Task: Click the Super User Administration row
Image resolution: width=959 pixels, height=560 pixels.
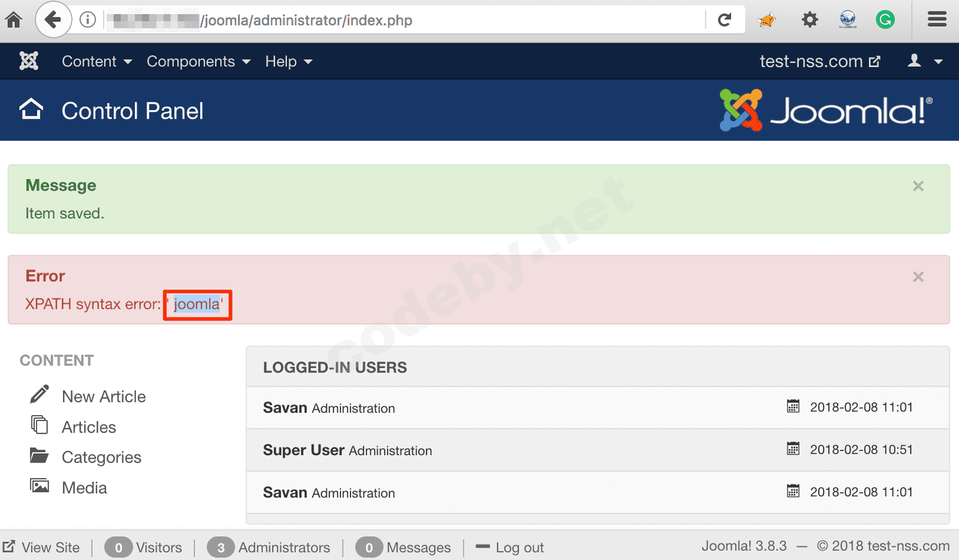Action: (598, 450)
